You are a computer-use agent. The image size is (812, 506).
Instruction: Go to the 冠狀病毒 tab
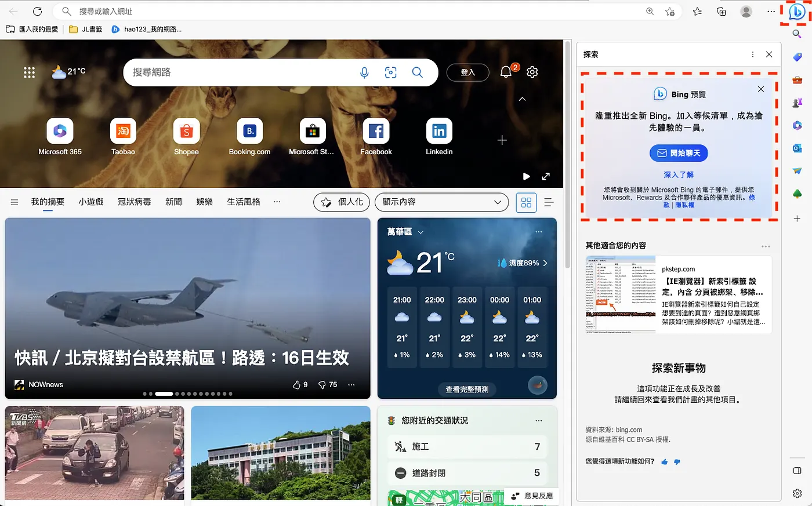click(x=134, y=202)
